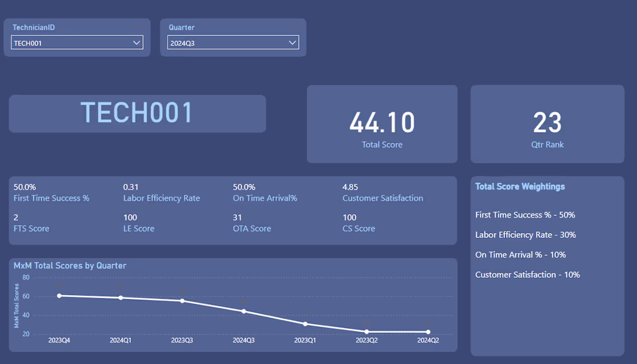Screen dimensions: 637x364
Task: Open the TechnicianID dropdown
Action: (77, 42)
